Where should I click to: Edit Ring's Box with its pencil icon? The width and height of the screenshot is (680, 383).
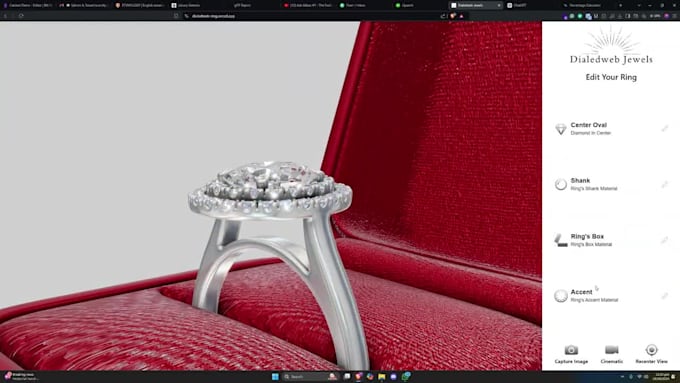[x=664, y=240]
